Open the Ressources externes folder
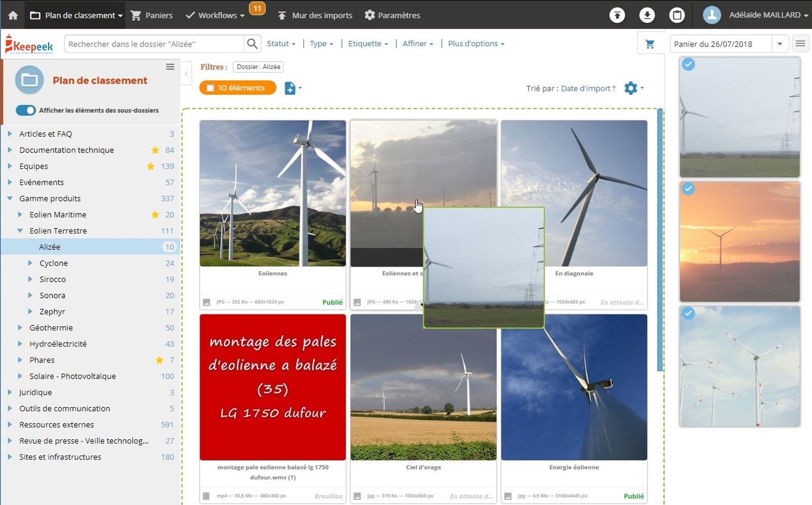The image size is (812, 505). 56,425
